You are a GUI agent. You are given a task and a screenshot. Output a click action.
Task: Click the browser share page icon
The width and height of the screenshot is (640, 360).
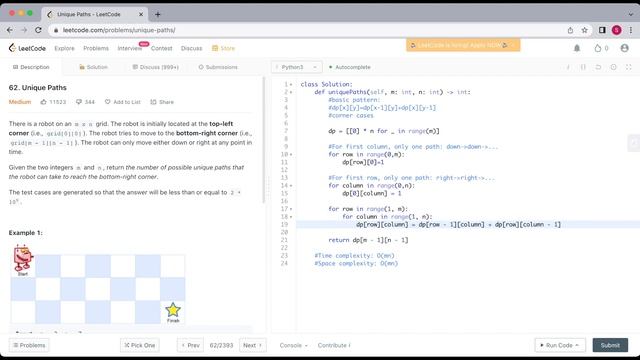click(x=570, y=30)
